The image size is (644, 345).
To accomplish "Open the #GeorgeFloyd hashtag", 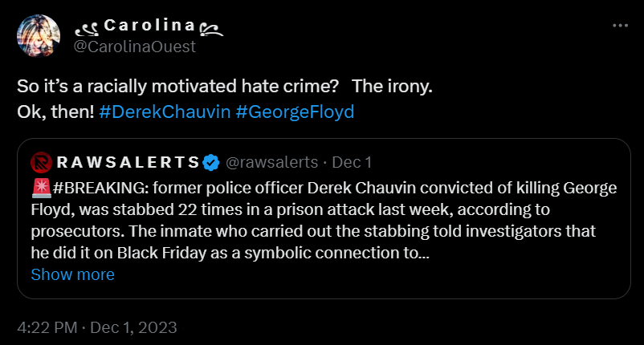I will point(295,111).
